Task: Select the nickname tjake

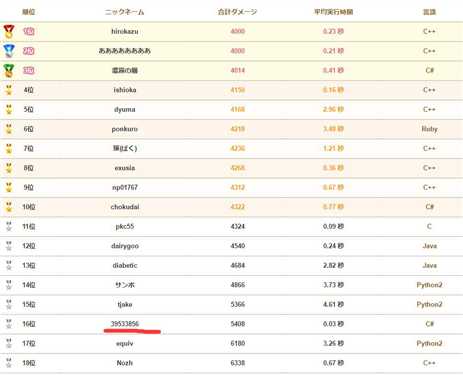Action: click(x=125, y=304)
